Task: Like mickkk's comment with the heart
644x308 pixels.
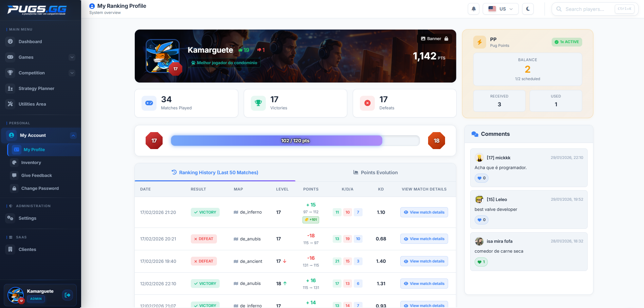Action: [481, 178]
